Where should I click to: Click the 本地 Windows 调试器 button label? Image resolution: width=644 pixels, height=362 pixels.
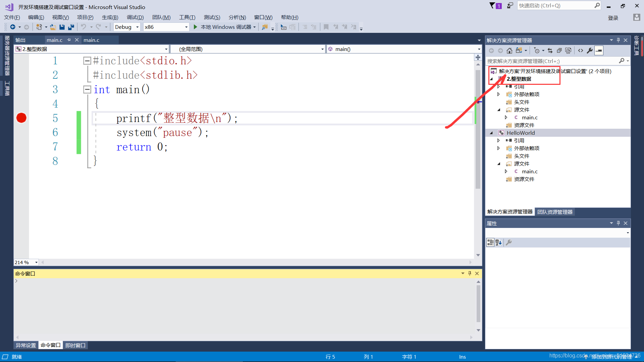tap(226, 27)
